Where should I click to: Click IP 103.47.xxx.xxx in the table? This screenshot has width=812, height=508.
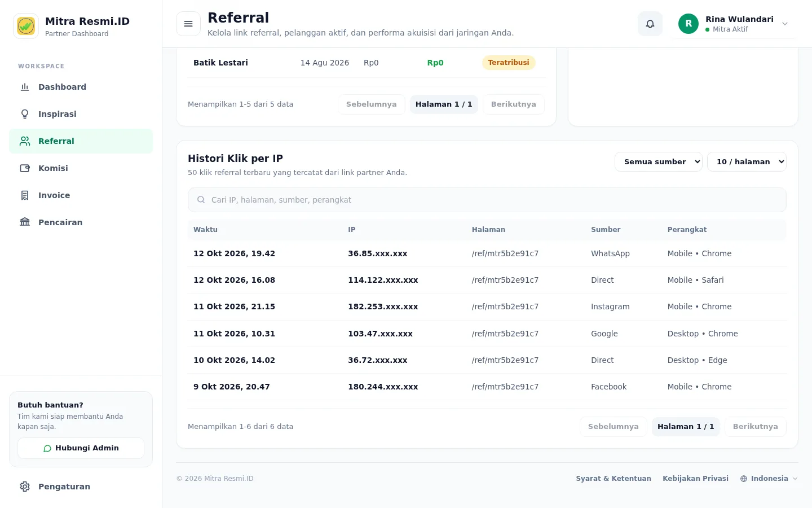[381, 334]
